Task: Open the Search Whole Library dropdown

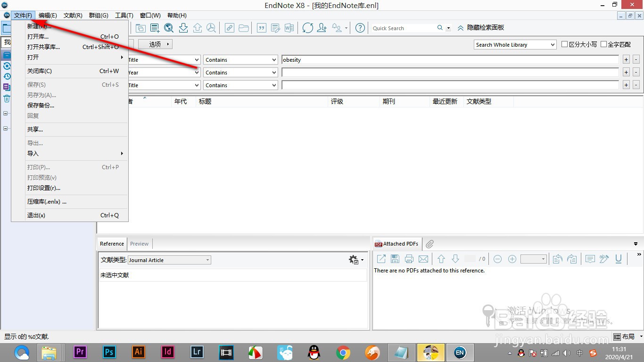Action: [515, 44]
